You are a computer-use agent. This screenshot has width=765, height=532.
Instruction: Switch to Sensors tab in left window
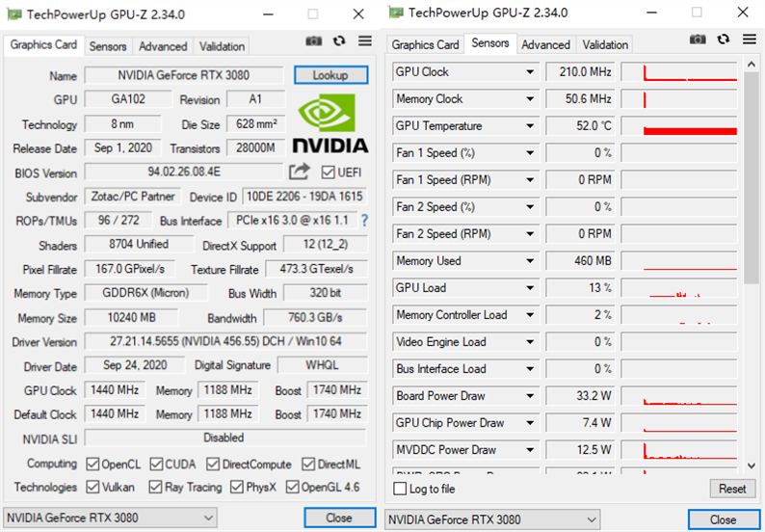pyautogui.click(x=108, y=46)
